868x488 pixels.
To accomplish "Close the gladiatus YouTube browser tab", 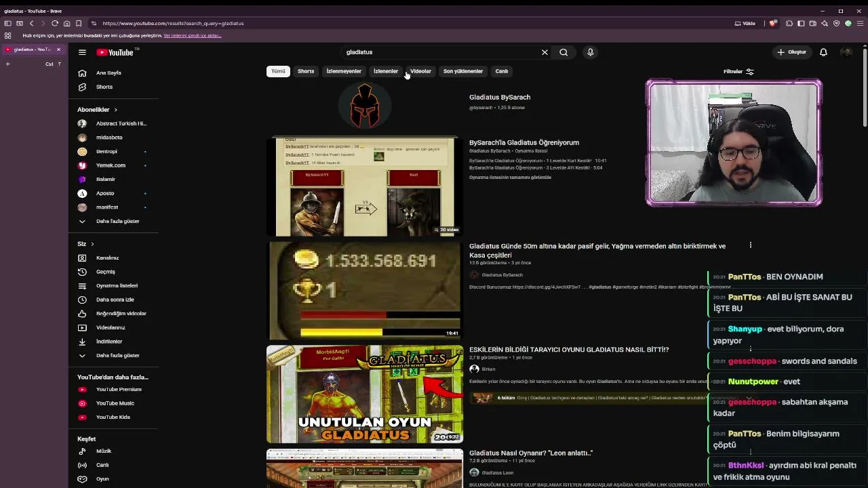I will 58,49.
